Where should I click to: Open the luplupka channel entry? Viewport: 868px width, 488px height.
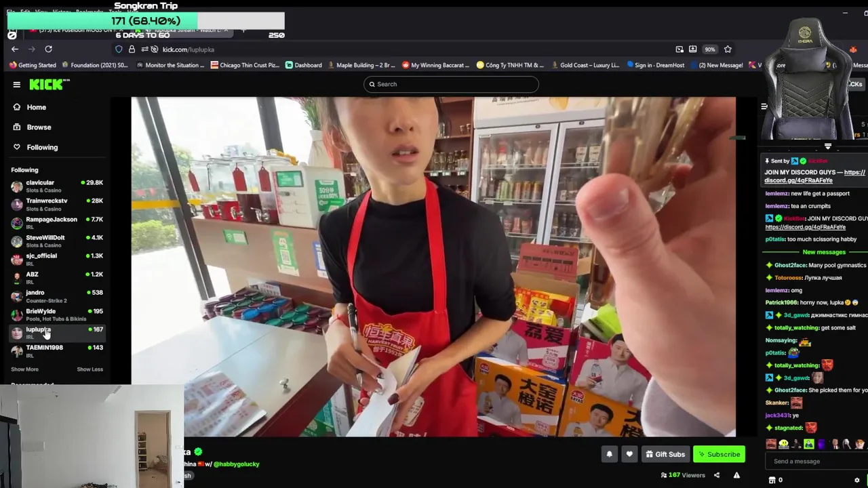[x=57, y=333]
